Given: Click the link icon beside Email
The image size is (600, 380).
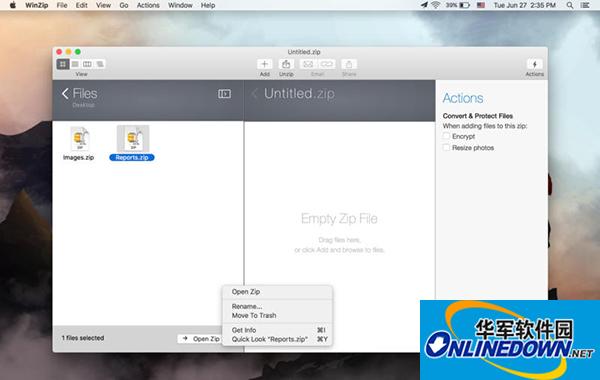Looking at the screenshot, I should (x=326, y=64).
